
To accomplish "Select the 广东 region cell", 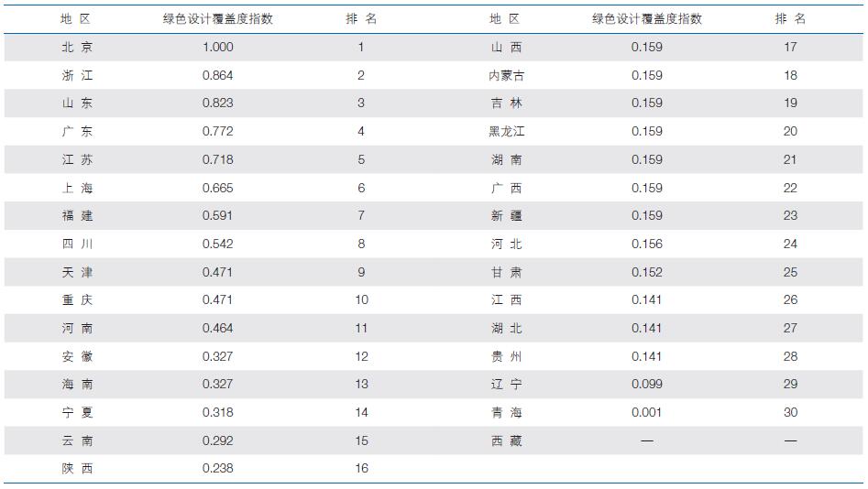I will tap(77, 132).
